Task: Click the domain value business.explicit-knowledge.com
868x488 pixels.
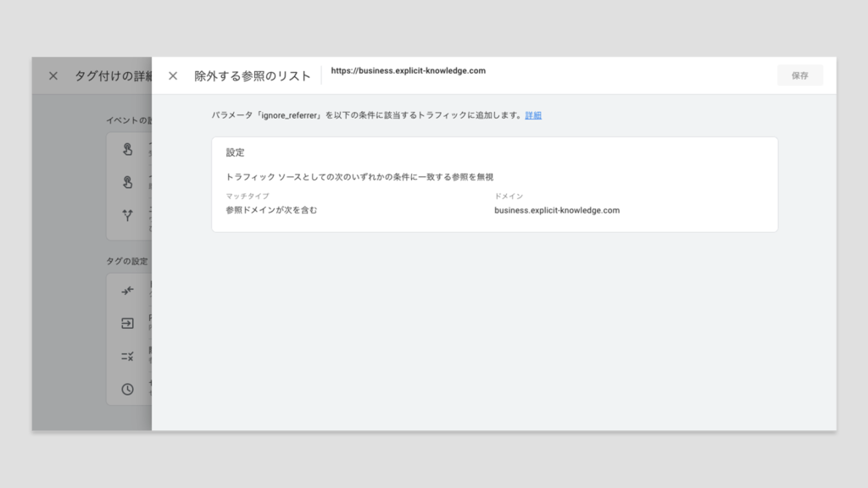Action: 557,210
